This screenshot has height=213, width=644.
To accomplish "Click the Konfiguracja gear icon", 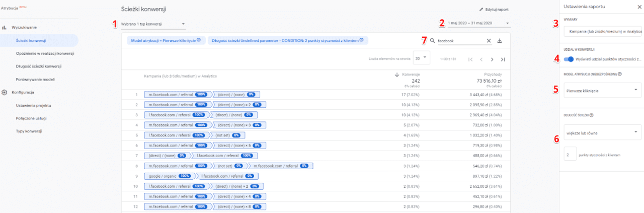I will click(4, 93).
